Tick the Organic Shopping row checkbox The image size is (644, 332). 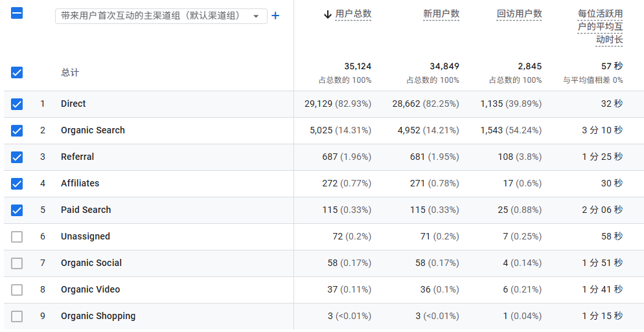17,316
